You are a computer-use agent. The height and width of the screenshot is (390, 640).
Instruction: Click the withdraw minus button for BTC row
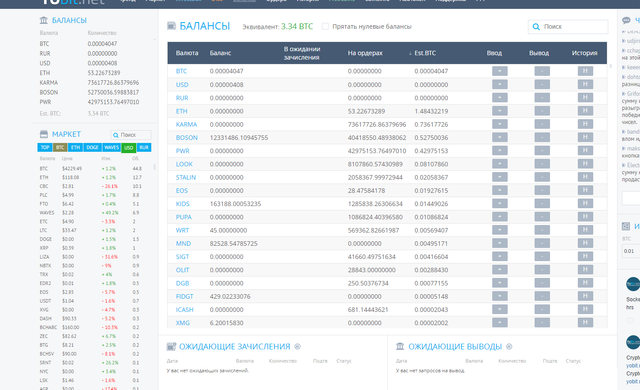click(x=542, y=71)
